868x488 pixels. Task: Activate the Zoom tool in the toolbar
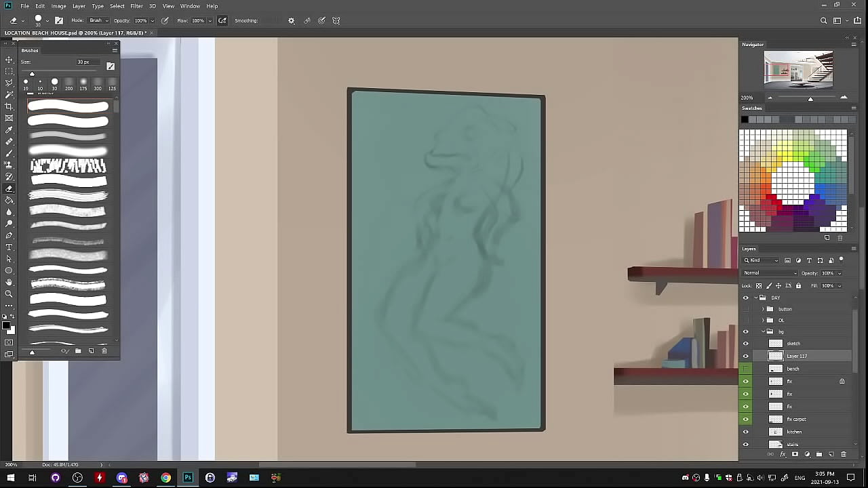click(9, 293)
